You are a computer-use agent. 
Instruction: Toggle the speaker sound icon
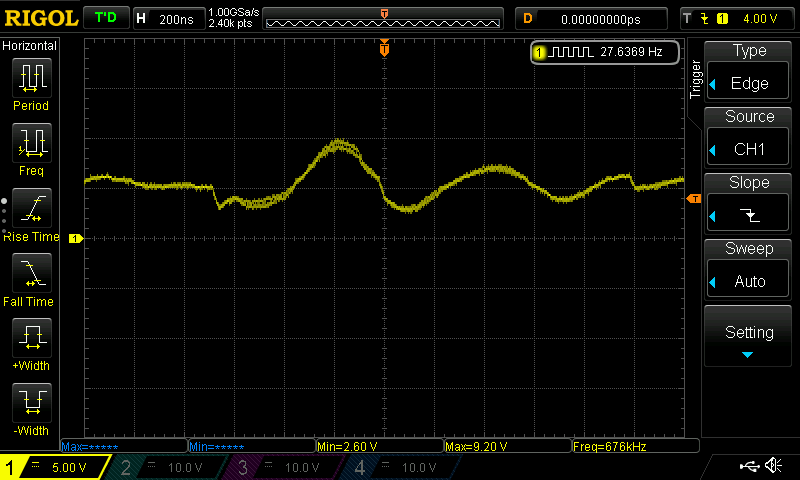coord(773,466)
